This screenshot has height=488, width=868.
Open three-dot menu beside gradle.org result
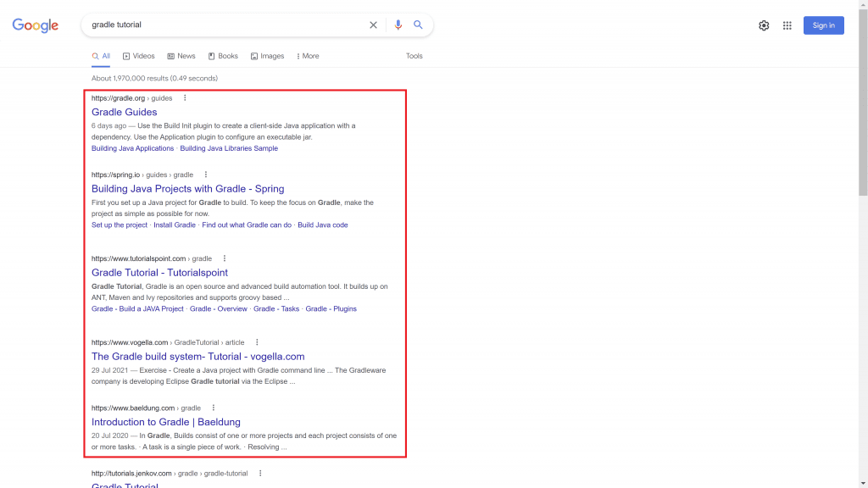coord(185,98)
